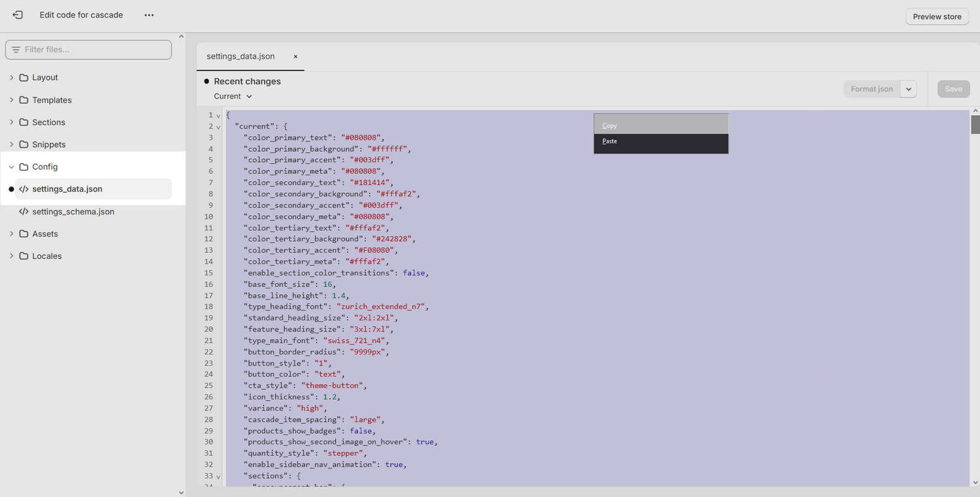Expand the Templates folder chevron

click(x=11, y=100)
